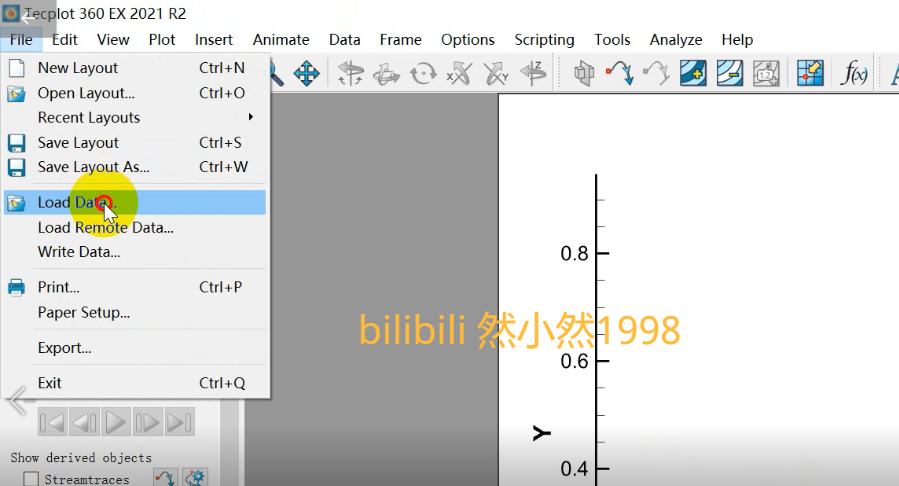Screen dimensions: 899x486
Task: Select the rotate about X axis tool
Action: pos(459,74)
